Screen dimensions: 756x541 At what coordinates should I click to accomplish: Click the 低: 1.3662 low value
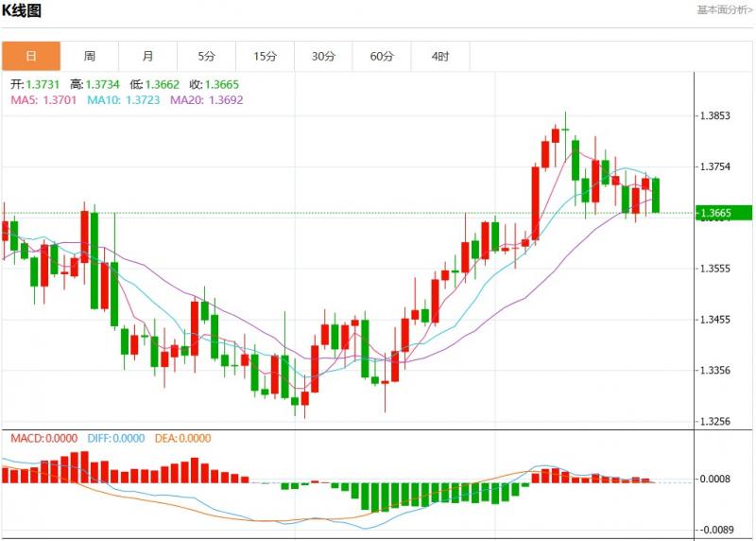(x=155, y=84)
